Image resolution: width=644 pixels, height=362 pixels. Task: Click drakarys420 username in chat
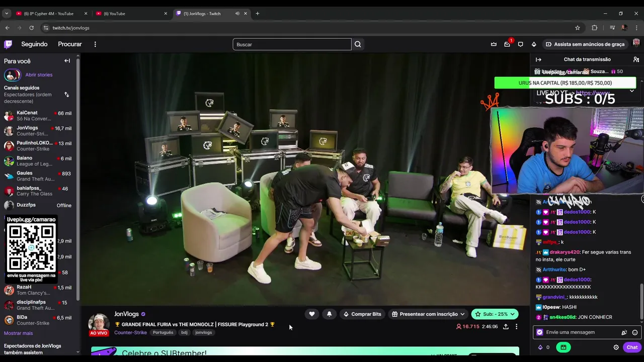tap(565, 252)
